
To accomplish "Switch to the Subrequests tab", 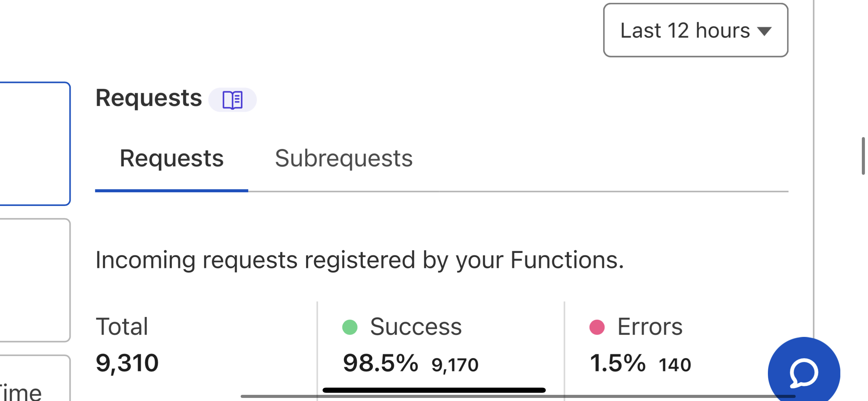I will click(343, 158).
